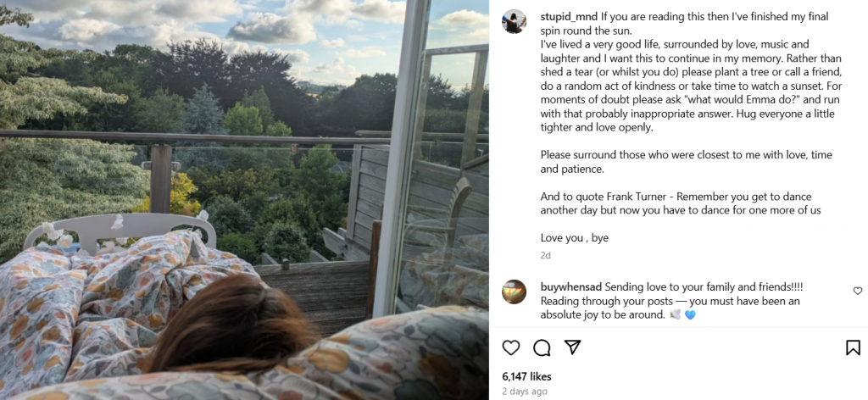
Task: Click the '2 days ago' post timestamp
Action: [524, 392]
